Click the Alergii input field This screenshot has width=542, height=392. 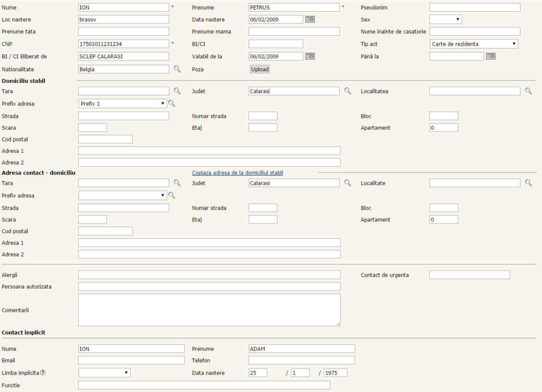pos(209,275)
